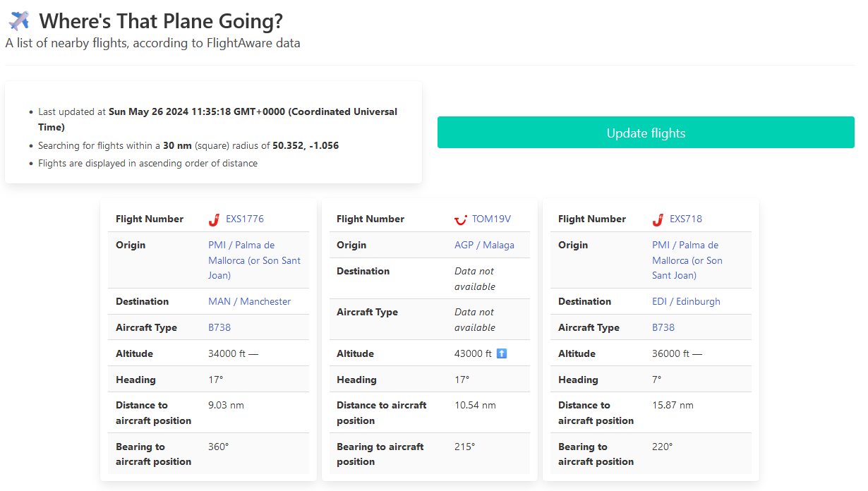This screenshot has height=491, width=868.
Task: Click the Update flights button
Action: coord(646,133)
